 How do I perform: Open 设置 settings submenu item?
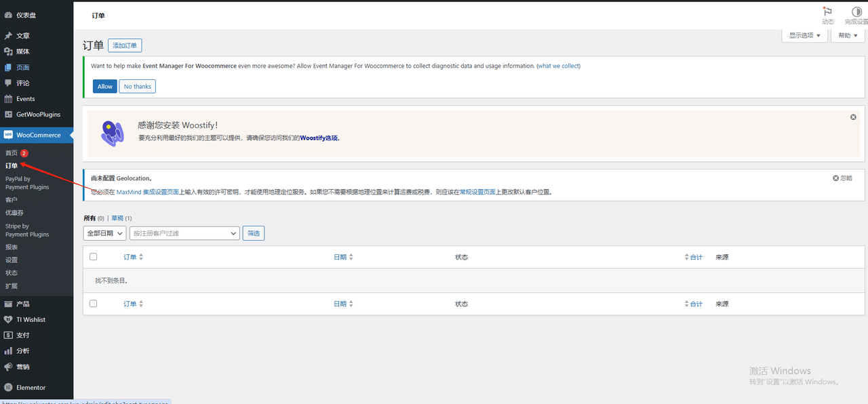[12, 260]
